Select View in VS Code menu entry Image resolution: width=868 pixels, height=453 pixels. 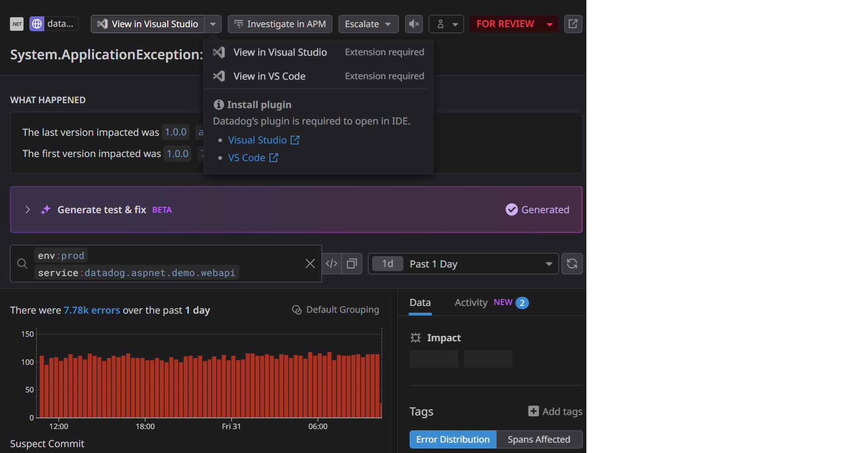pos(269,76)
